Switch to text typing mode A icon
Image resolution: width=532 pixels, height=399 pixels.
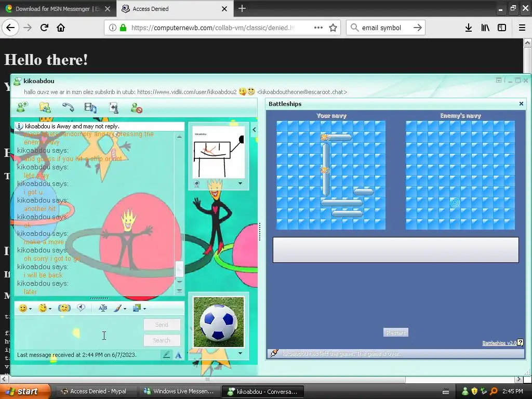point(178,355)
